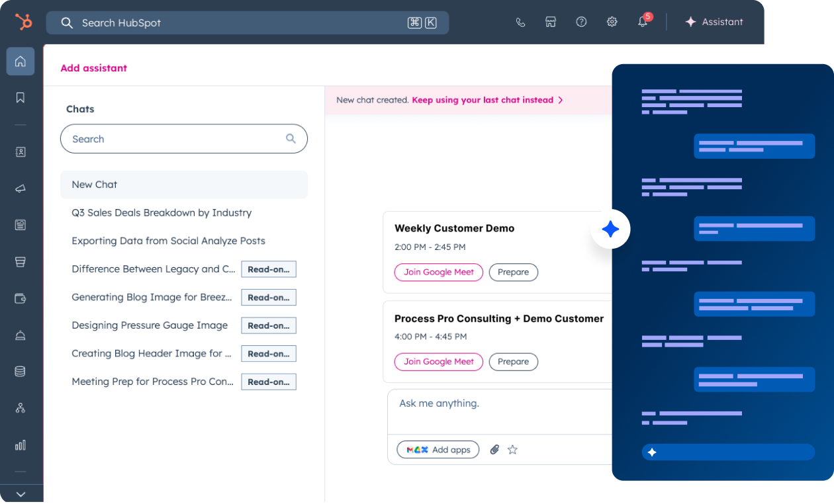Open the notifications bell
Viewport: 834px width, 504px height.
[x=643, y=22]
